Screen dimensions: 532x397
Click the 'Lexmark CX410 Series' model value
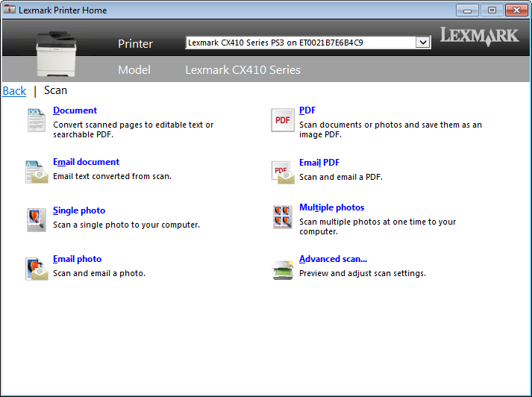point(243,70)
